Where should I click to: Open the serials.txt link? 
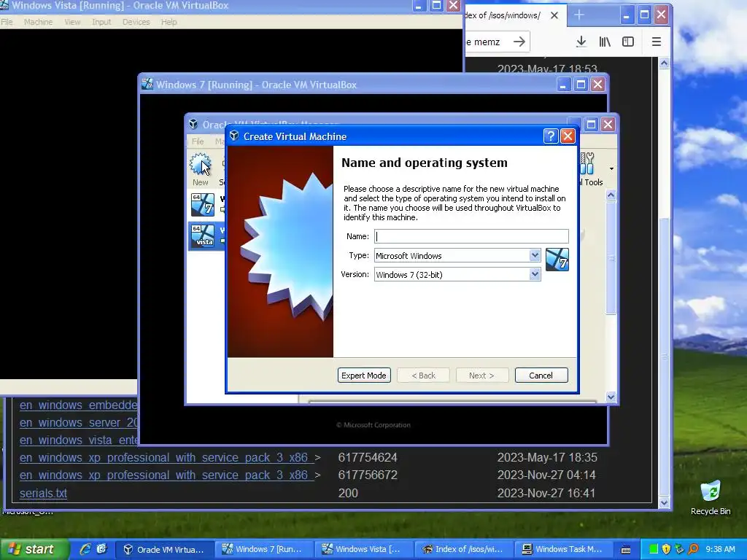(x=43, y=494)
